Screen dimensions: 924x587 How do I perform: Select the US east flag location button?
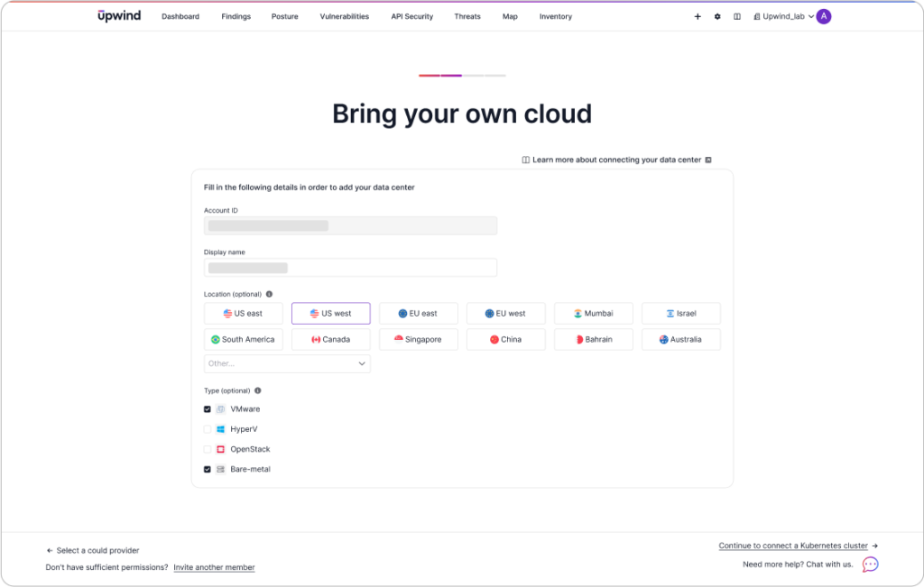243,313
